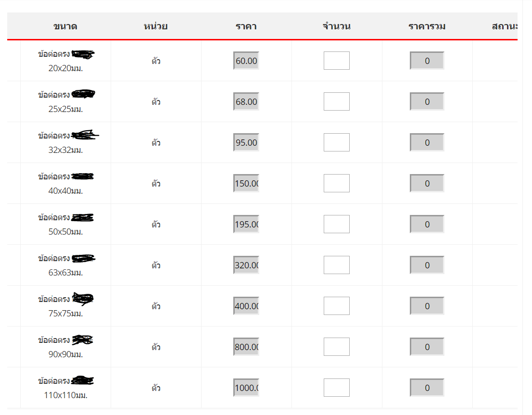The height and width of the screenshot is (415, 532).
Task: Click the quantity field for 25x25มม. row
Action: (x=336, y=101)
